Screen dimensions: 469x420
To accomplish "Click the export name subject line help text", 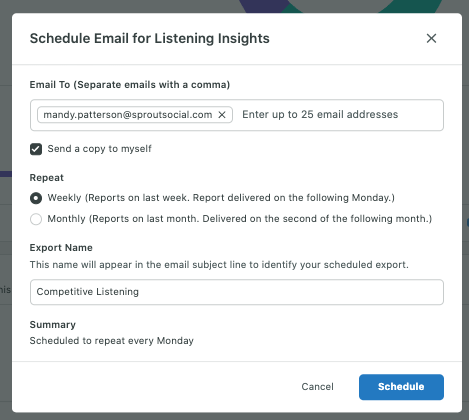I will pos(219,265).
